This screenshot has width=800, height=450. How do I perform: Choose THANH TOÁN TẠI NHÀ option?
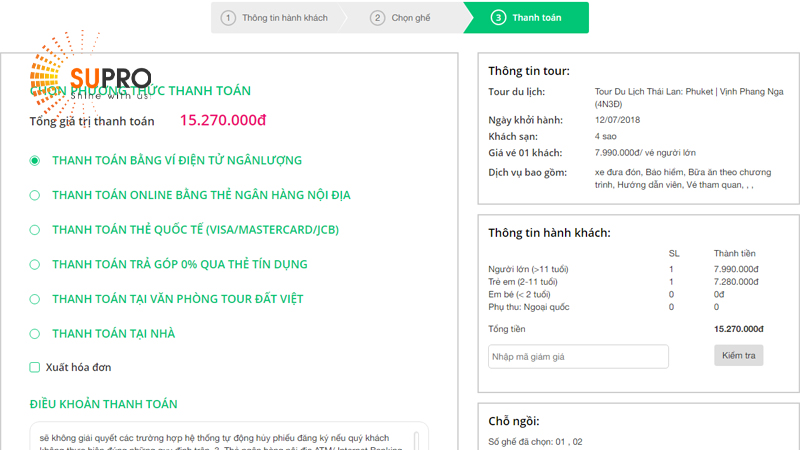point(35,334)
